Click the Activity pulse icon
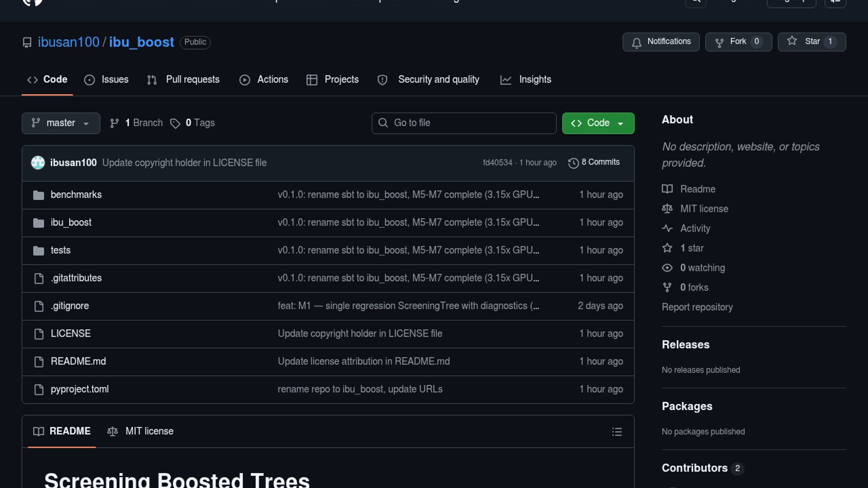Screen dimensions: 868x488 (667, 228)
